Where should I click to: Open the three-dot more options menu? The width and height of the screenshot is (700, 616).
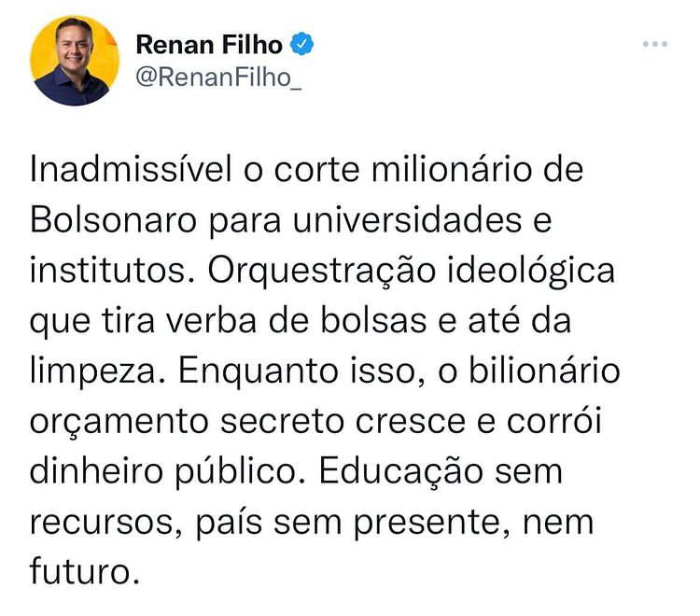655,44
